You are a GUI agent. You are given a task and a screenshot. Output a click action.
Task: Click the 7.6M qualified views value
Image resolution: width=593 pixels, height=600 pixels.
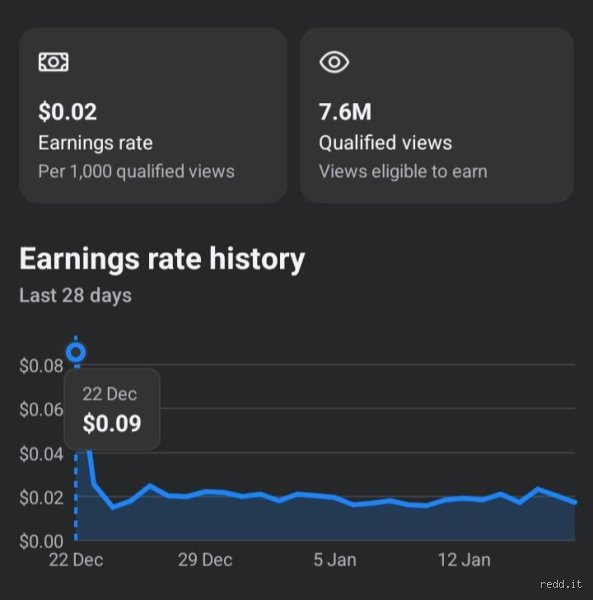345,112
